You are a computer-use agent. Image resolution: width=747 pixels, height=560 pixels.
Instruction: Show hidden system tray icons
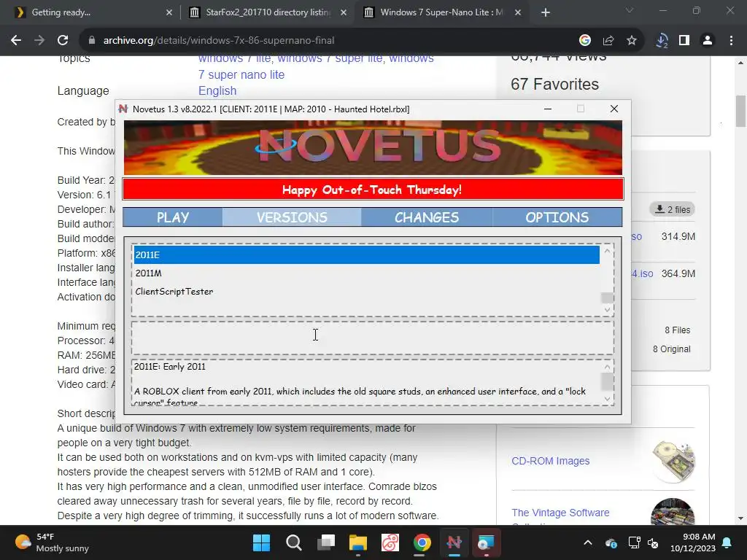coord(588,542)
